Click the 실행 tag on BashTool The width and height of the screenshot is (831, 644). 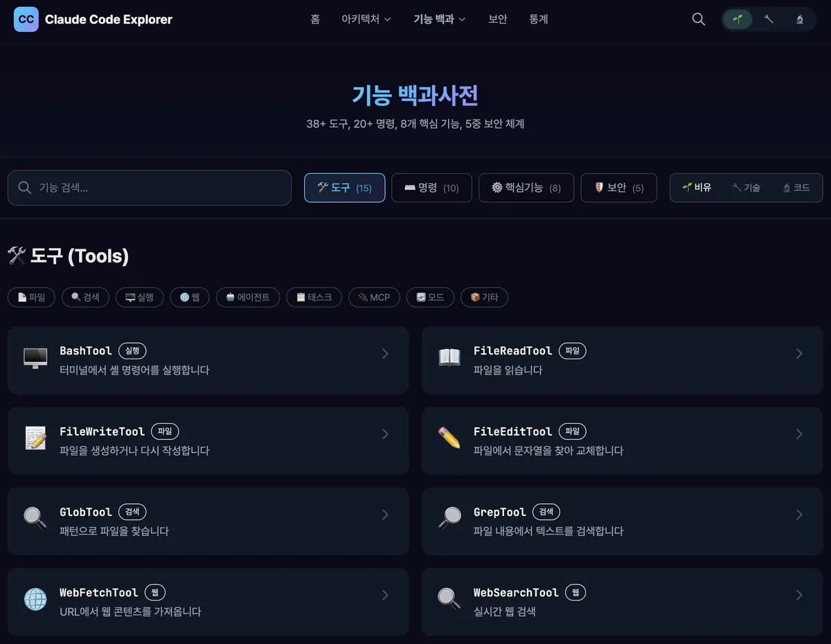132,351
